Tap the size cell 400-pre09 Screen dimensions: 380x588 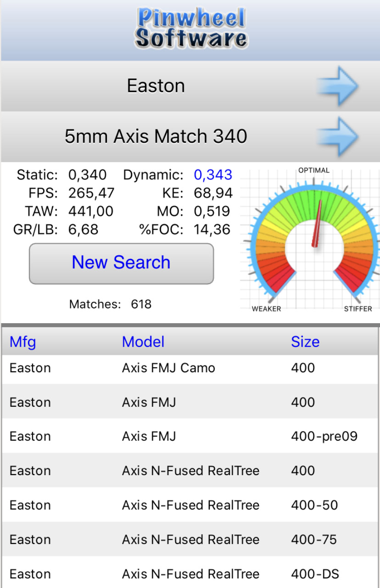coord(324,436)
